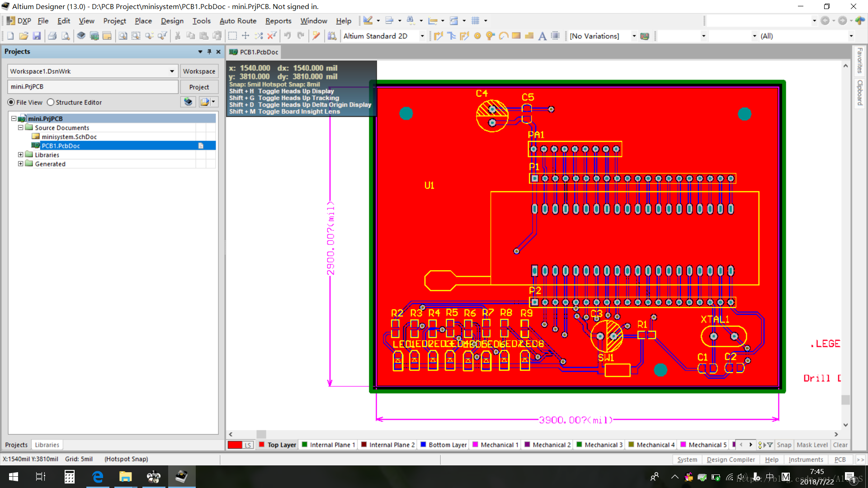Click the red current layer color swatch
868x488 pixels.
(x=235, y=445)
